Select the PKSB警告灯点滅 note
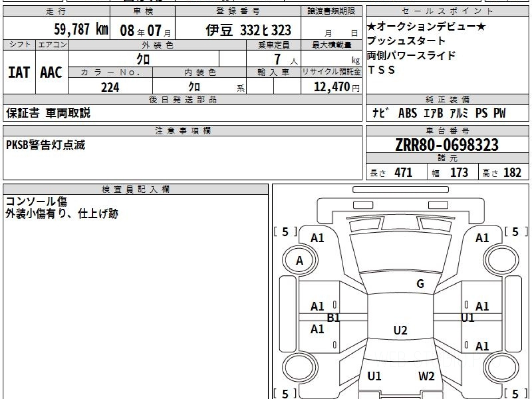 (x=46, y=145)
